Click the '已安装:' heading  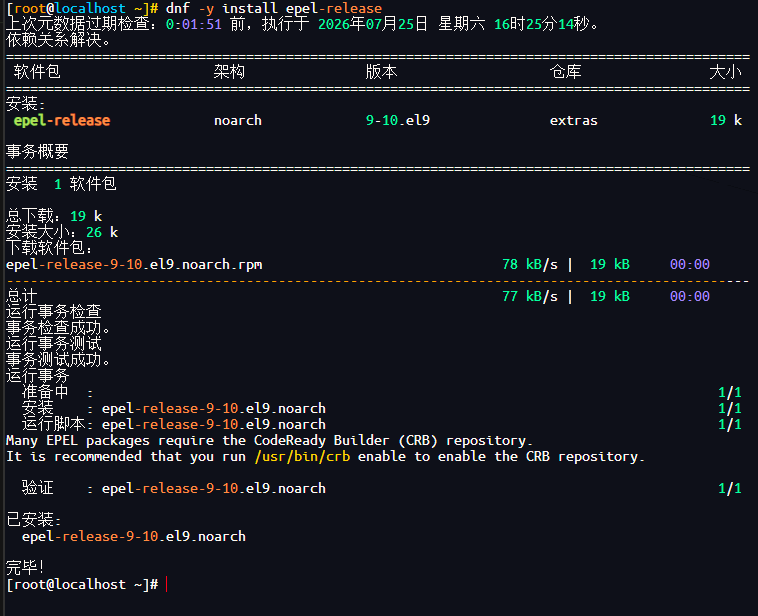[x=33, y=520]
